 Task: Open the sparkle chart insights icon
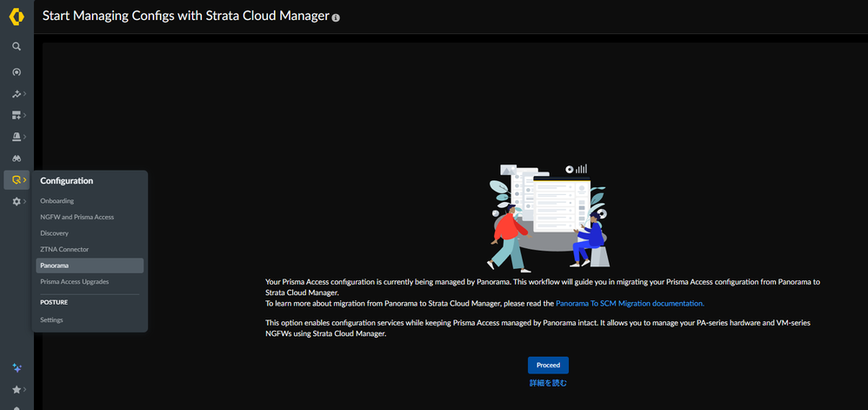click(x=17, y=94)
